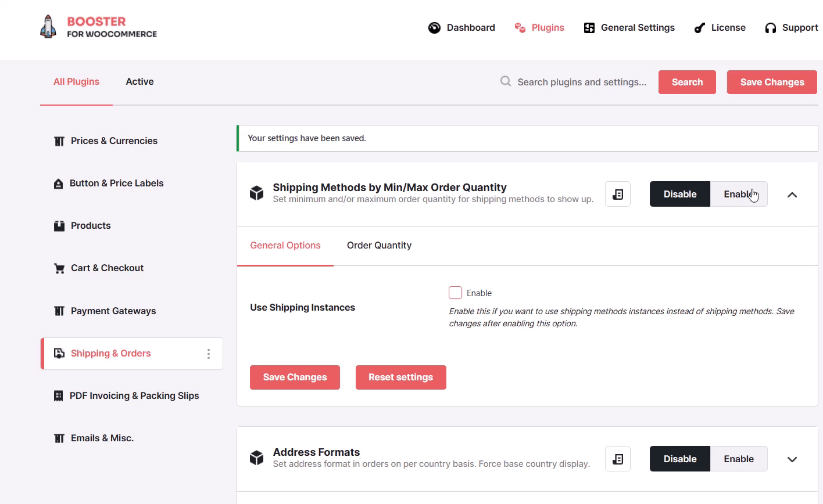This screenshot has height=504, width=823.
Task: Enable Shipping Methods by Min/Max Order Quantity
Action: point(739,195)
